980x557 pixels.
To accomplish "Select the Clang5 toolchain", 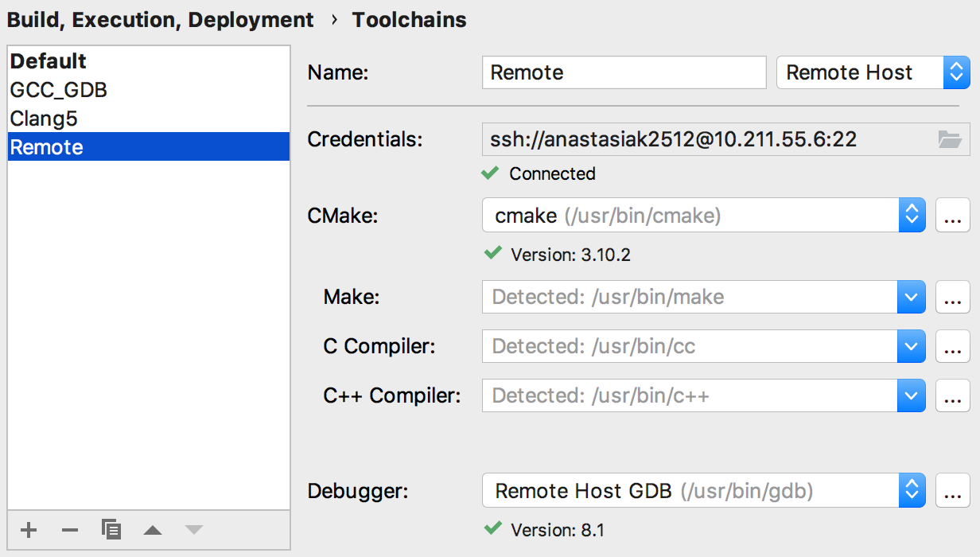I will coord(44,119).
